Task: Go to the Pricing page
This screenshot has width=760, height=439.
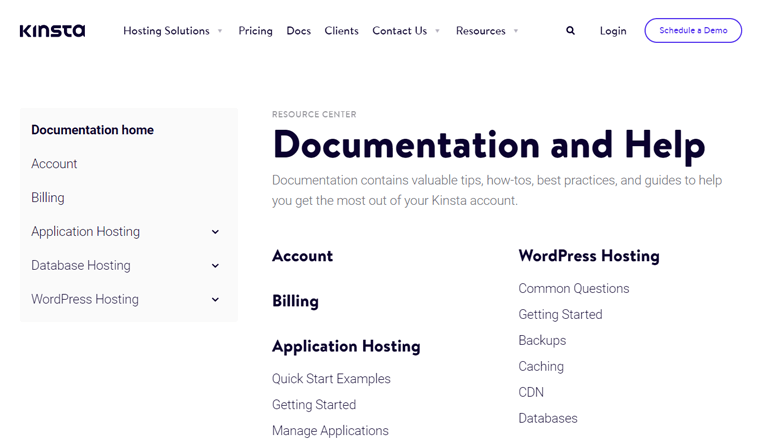Action: (255, 31)
